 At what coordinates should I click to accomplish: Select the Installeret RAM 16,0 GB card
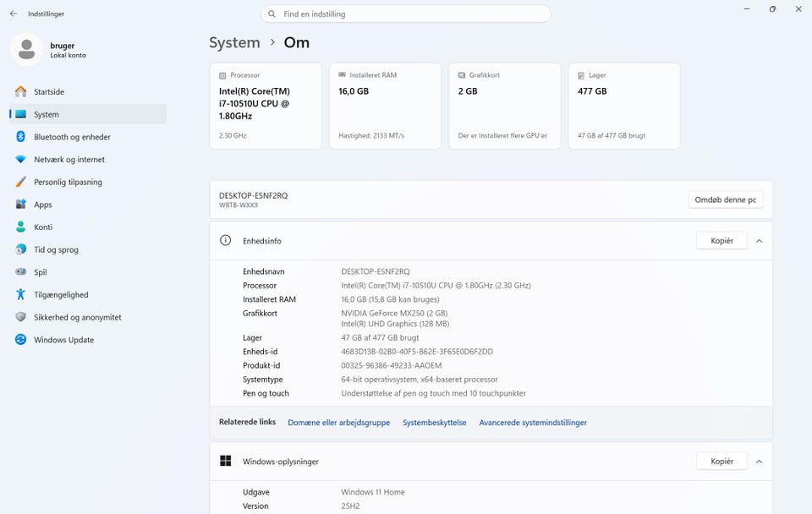point(386,107)
